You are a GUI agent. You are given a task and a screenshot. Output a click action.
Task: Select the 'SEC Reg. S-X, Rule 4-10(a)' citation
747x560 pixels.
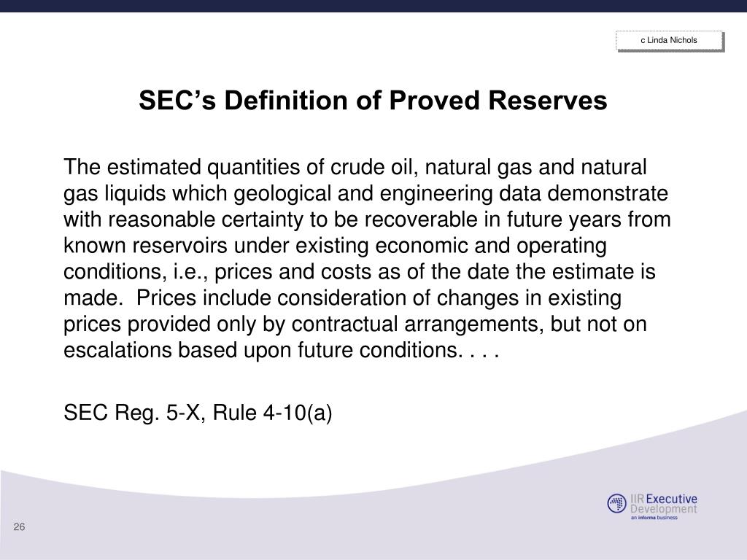coord(198,413)
